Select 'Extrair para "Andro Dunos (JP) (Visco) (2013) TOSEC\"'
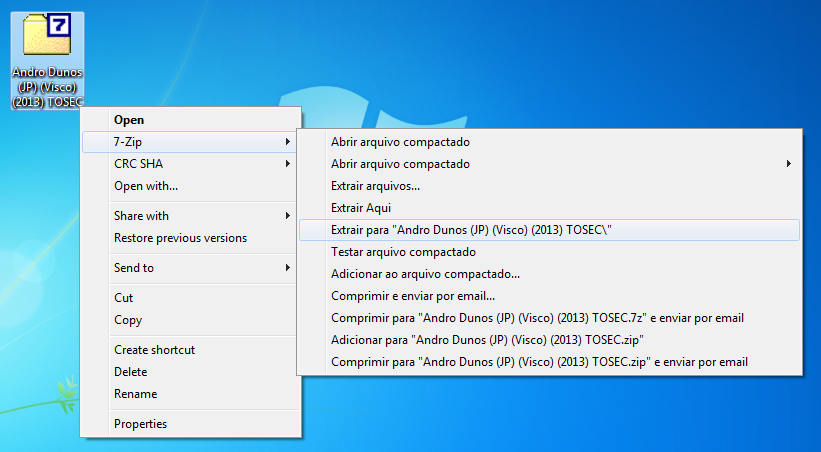Screen dimensions: 821x452 point(471,230)
